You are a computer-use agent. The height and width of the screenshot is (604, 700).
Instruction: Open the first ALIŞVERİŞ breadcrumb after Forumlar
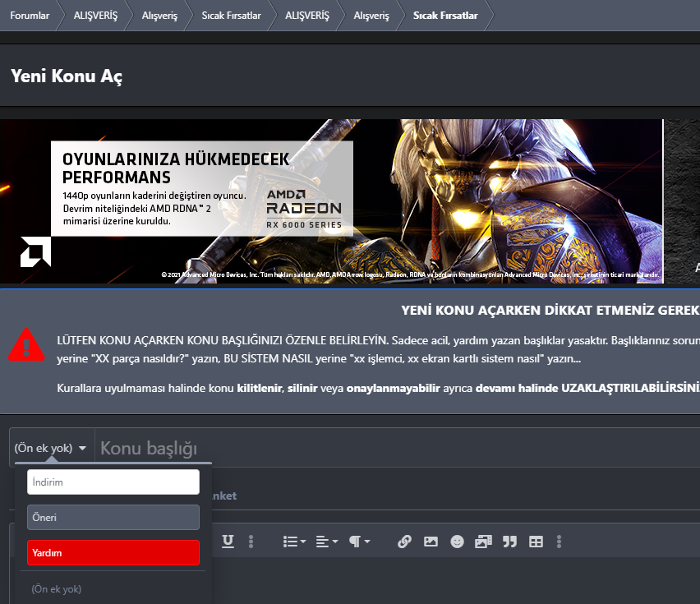tap(95, 16)
